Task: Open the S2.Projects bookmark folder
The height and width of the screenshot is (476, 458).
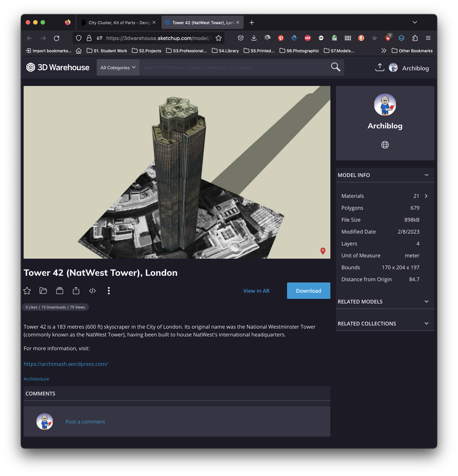Action: (146, 51)
